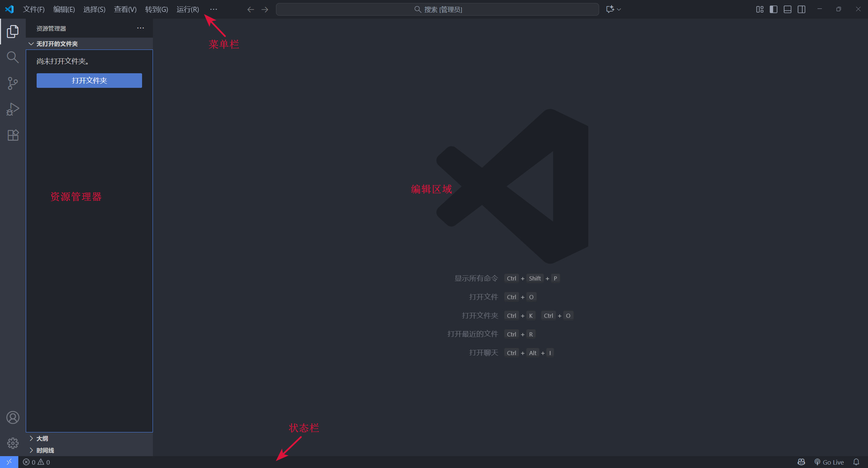Open the Explorer view in activity bar
This screenshot has height=468, width=868.
pos(13,31)
